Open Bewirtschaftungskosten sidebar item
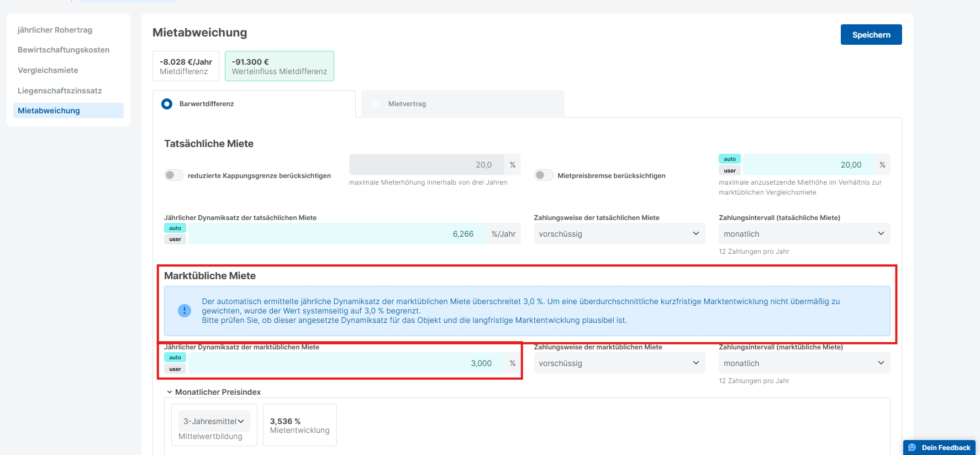 coord(64,50)
